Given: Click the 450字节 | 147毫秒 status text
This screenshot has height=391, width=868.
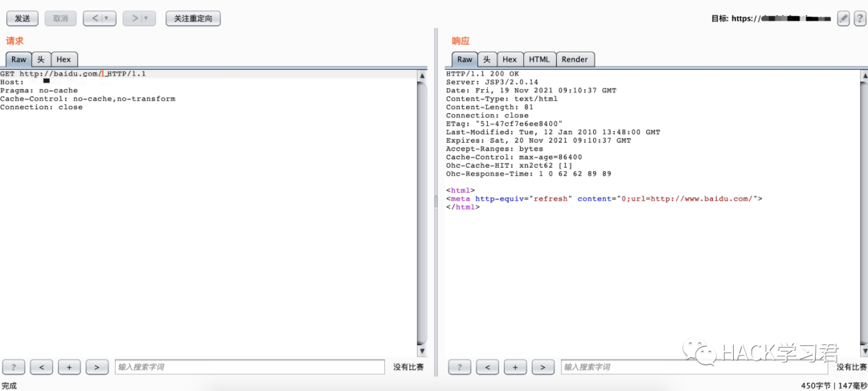Looking at the screenshot, I should (834, 385).
